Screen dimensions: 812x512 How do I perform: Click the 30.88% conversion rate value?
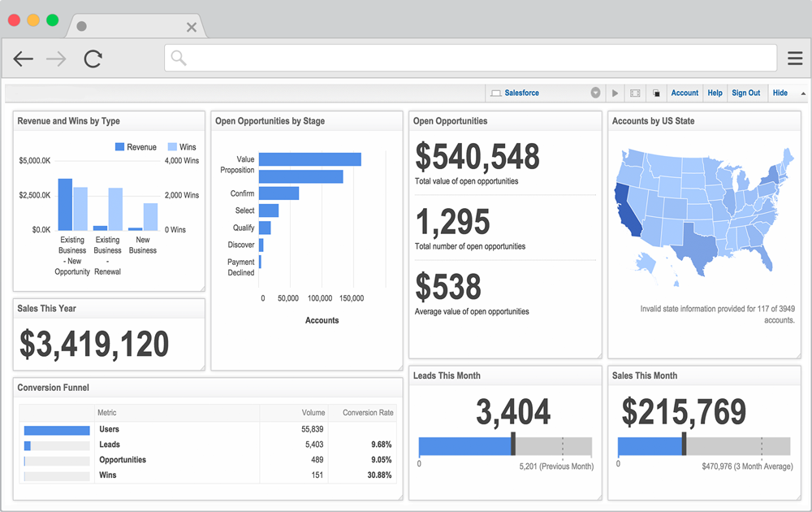coord(379,475)
